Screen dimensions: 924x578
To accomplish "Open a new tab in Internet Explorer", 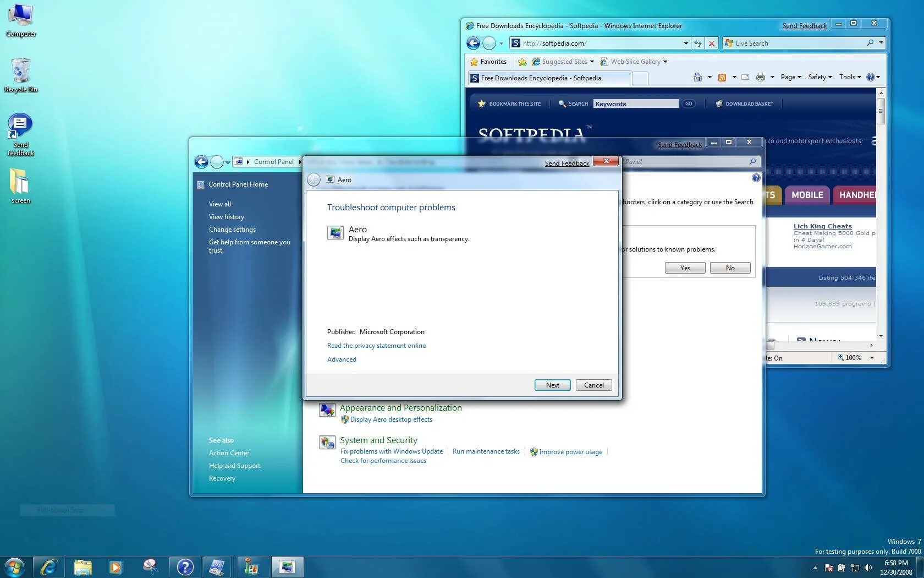I will point(640,79).
